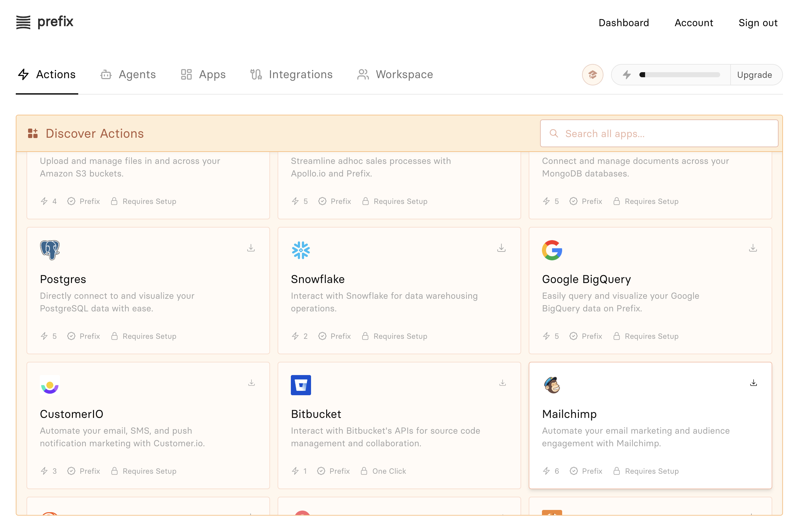The width and height of the screenshot is (800, 532).
Task: Click Prefix label on MongoDB card
Action: tap(591, 201)
